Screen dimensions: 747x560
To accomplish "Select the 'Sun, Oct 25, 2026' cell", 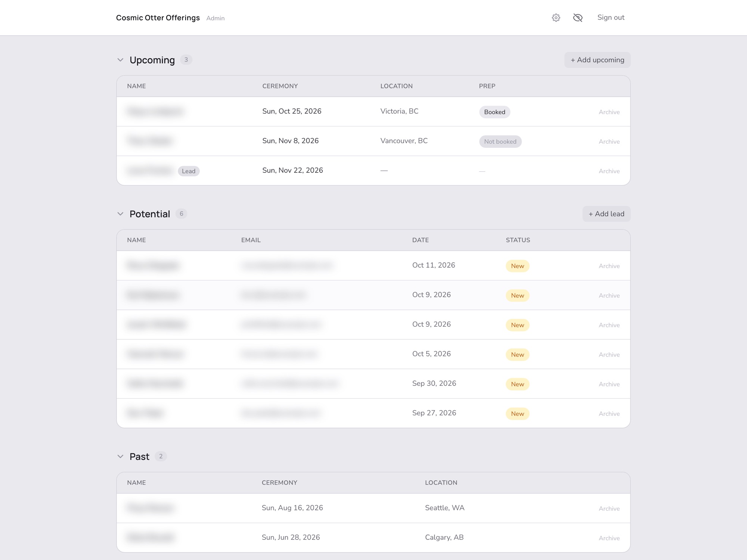I will 292,111.
